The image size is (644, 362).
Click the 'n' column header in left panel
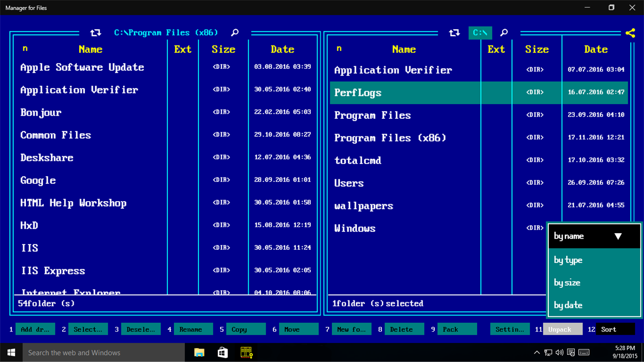pyautogui.click(x=25, y=48)
